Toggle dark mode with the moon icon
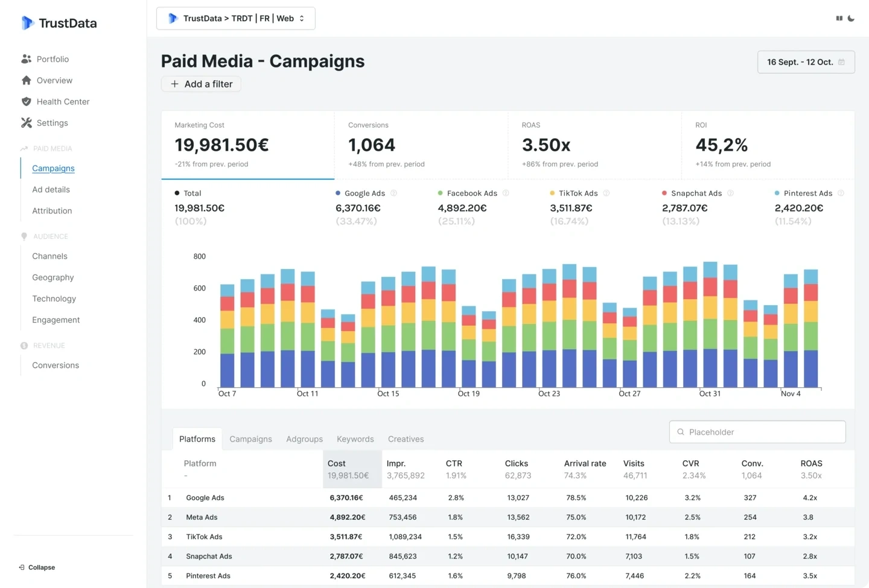 (x=852, y=18)
